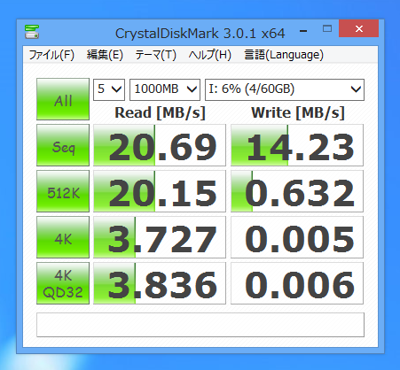The height and width of the screenshot is (370, 400).
Task: Click the 4K write result 0.005
Action: click(297, 237)
